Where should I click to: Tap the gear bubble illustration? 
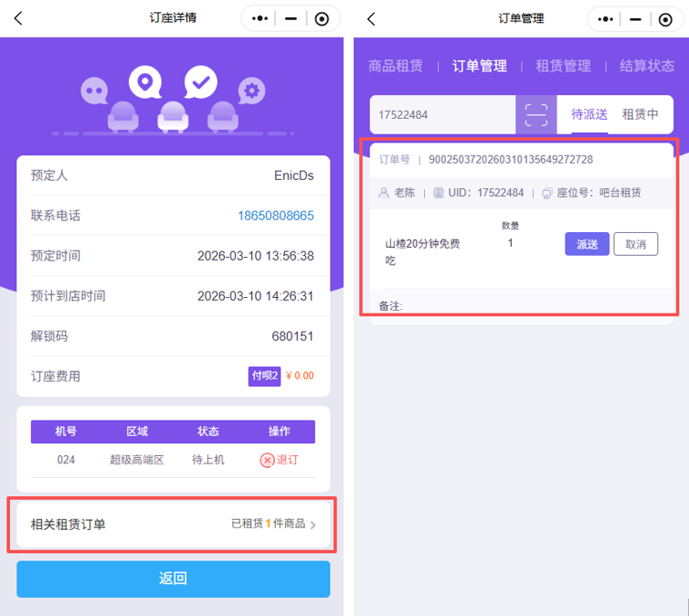252,91
